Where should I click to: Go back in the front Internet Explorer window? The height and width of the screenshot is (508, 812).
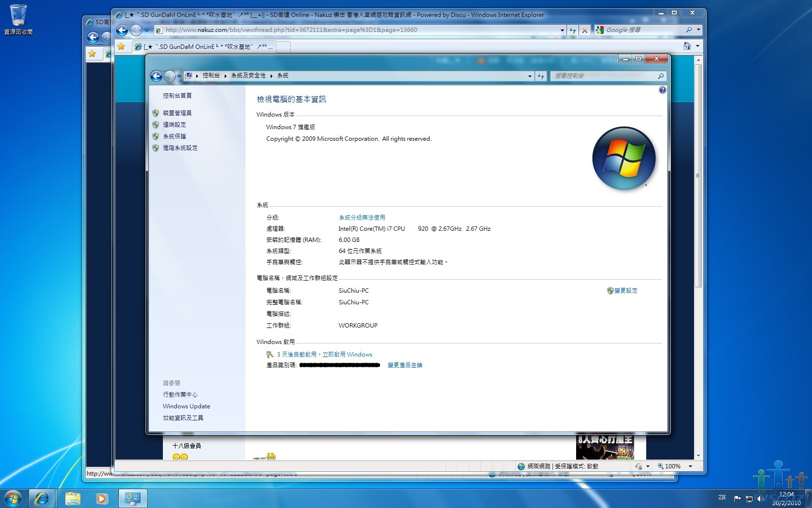pos(122,30)
